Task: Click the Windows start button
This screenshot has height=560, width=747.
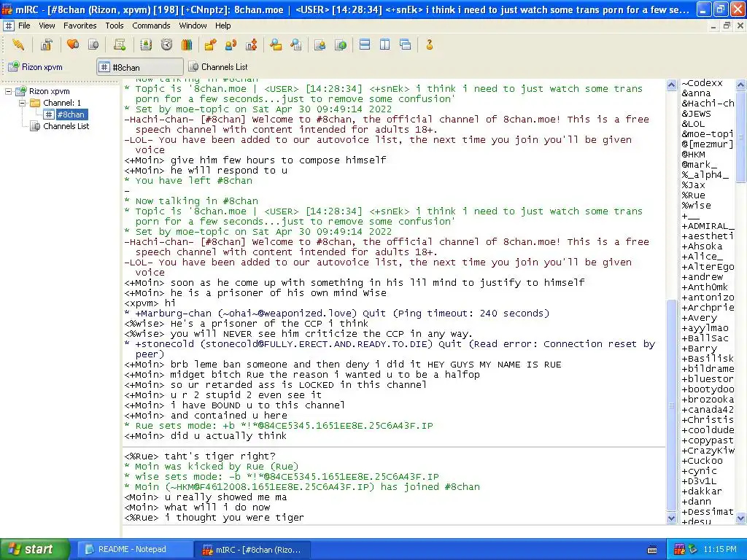Action: point(35,550)
